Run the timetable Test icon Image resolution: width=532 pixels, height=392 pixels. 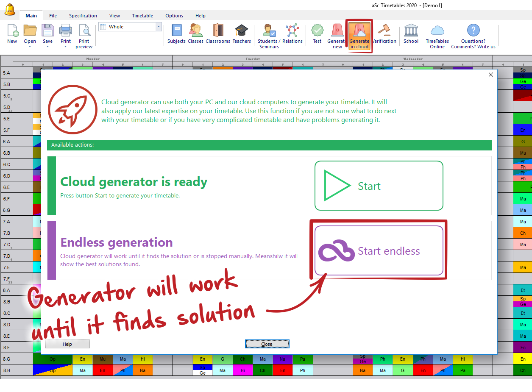(x=317, y=31)
